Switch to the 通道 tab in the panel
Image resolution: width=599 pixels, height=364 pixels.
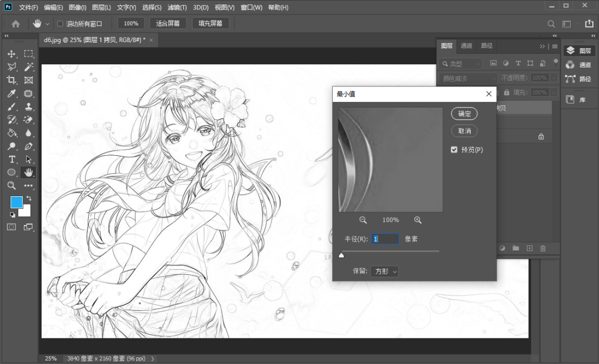(x=466, y=46)
